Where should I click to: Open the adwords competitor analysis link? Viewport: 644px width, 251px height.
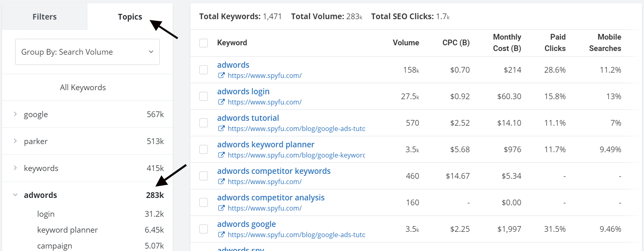(271, 198)
